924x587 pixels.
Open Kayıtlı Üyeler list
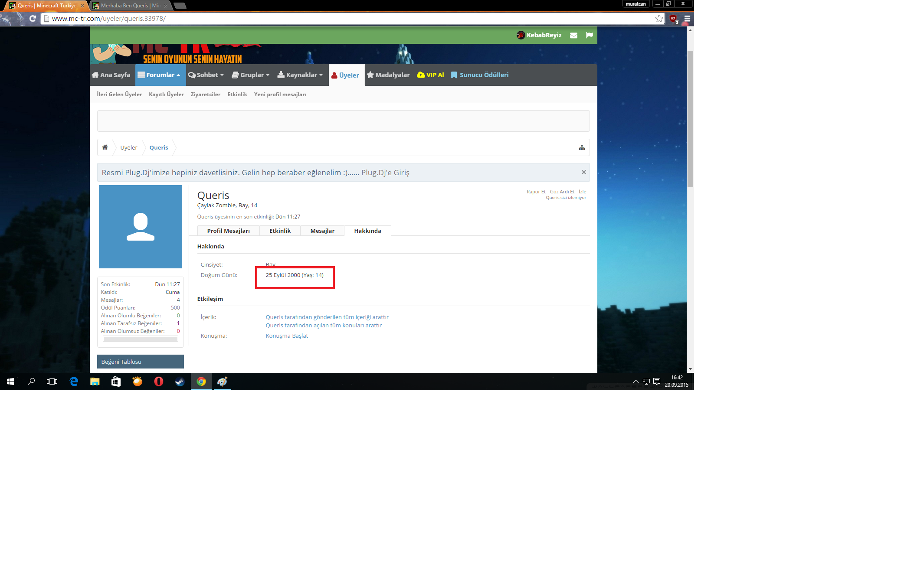(x=166, y=95)
